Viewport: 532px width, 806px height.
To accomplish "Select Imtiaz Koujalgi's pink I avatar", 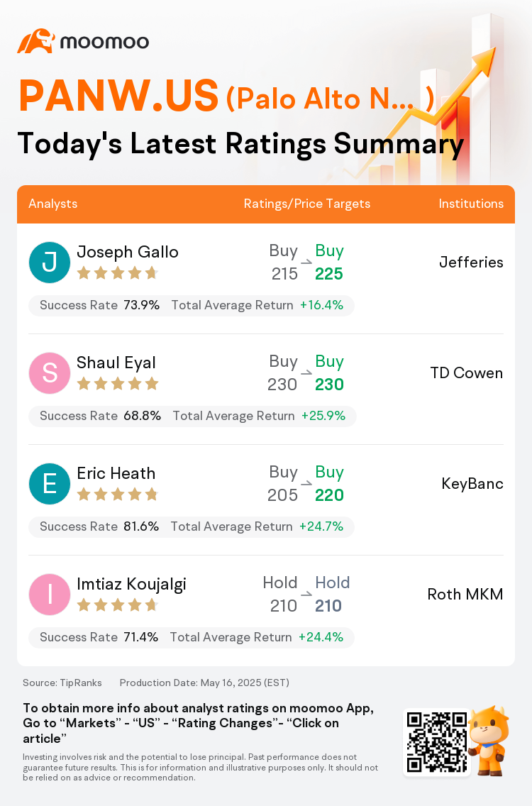I will [50, 595].
